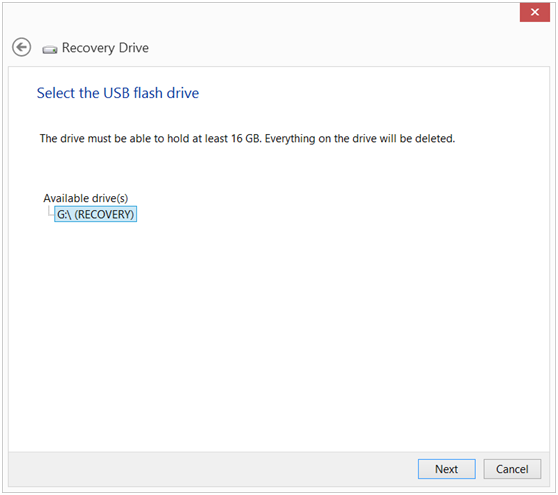Click the Recovery Drive title text
The height and width of the screenshot is (495, 558).
click(x=105, y=48)
